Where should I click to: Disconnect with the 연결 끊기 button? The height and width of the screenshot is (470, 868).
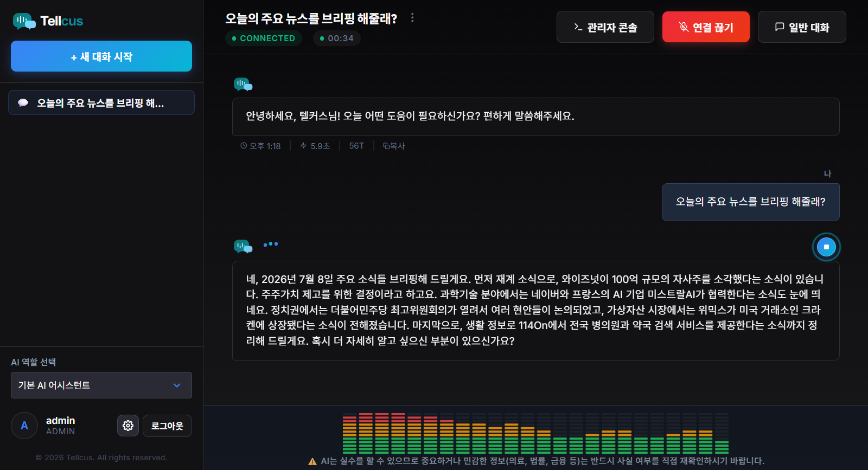[706, 27]
